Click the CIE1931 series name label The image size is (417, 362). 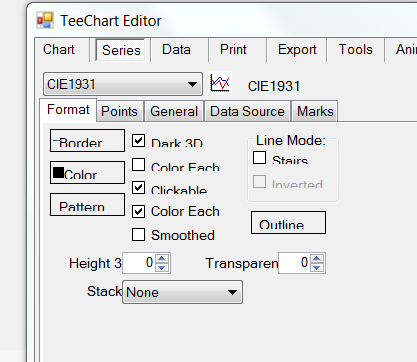[x=274, y=86]
